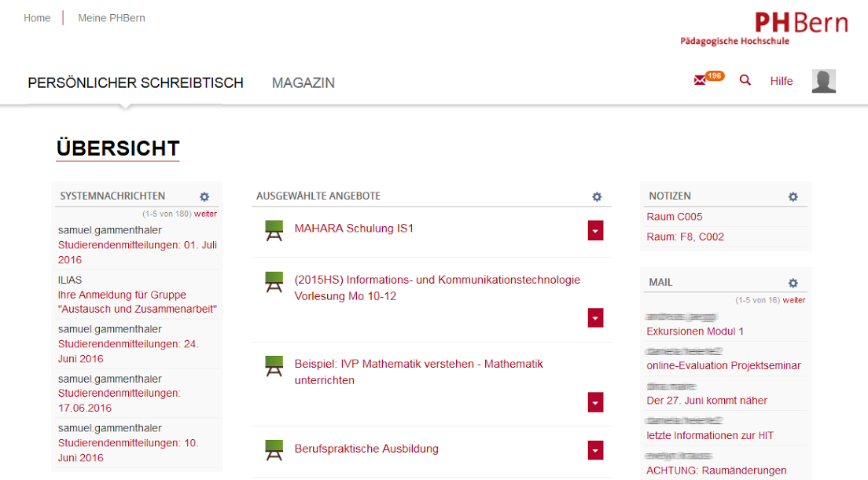Click the search magnifier icon
This screenshot has width=868, height=480.
[x=745, y=80]
